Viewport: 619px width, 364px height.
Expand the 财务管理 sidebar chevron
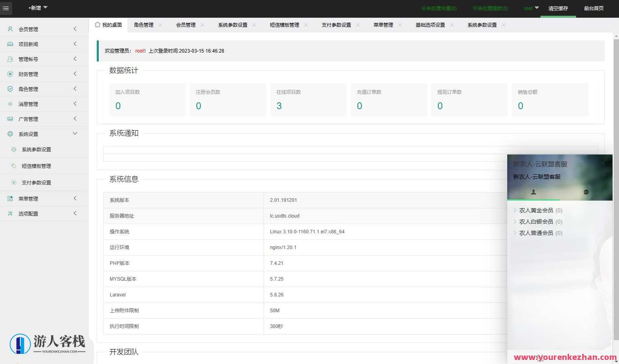(x=75, y=74)
